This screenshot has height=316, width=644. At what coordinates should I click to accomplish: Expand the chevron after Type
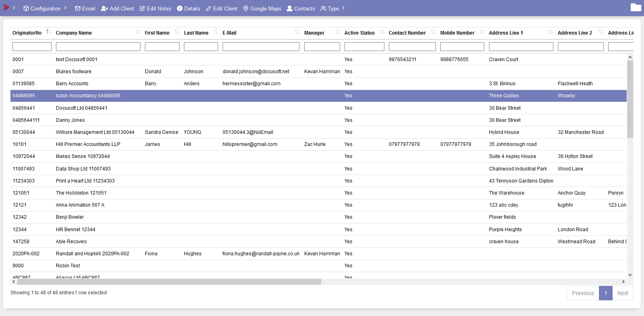[x=343, y=8]
